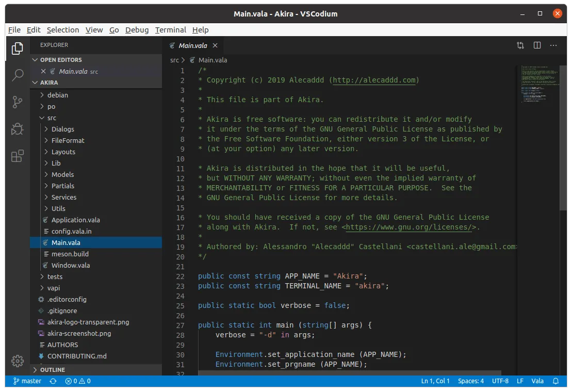Click Spaces: 4 indentation setting
Screen dimensions: 572x392
(471, 381)
